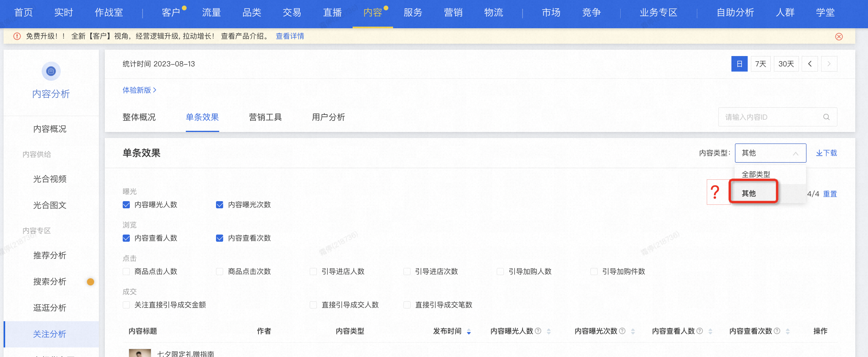Screen dimensions: 868x357
Task: Click thumbnail of 七夕限定礼赠指南 row
Action: 140,353
